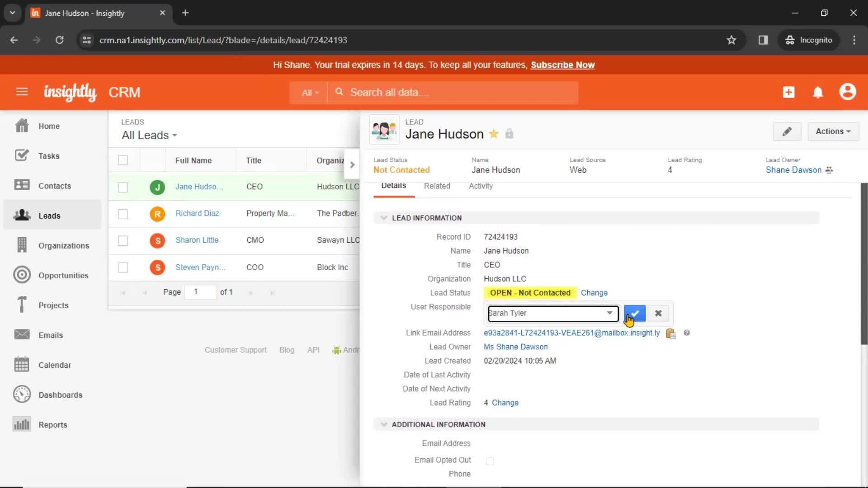Toggle the favorite star for Jane Hudson
868x488 pixels.
tap(494, 134)
